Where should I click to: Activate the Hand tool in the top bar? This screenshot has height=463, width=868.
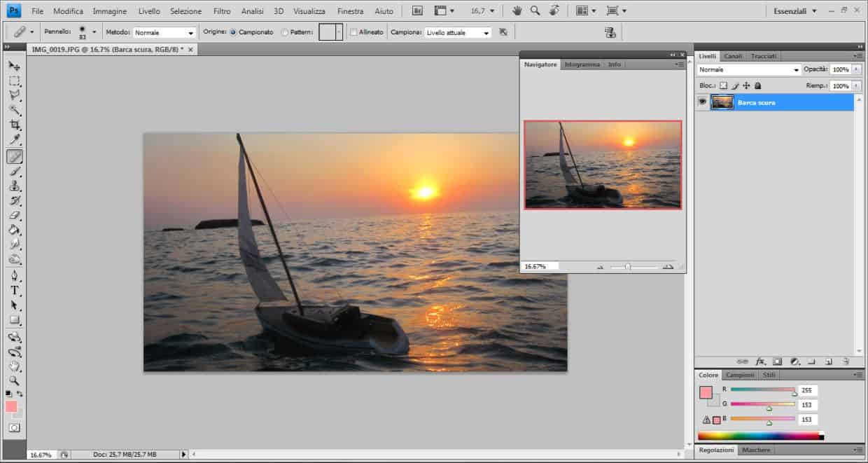point(517,11)
